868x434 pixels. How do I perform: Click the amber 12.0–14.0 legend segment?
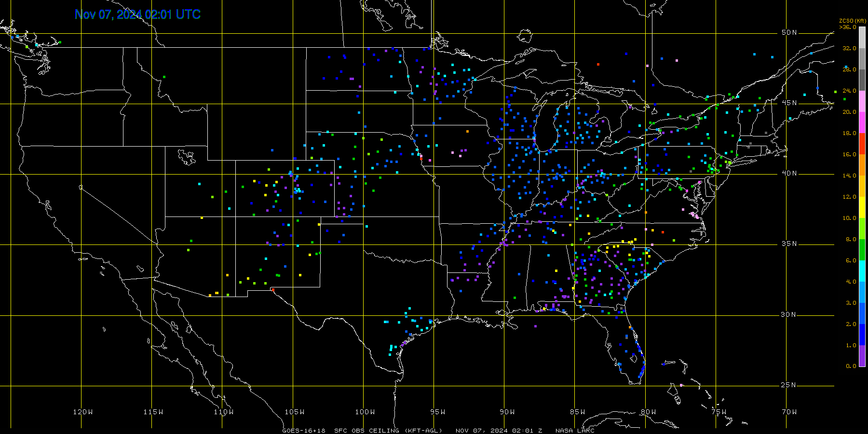pyautogui.click(x=862, y=186)
